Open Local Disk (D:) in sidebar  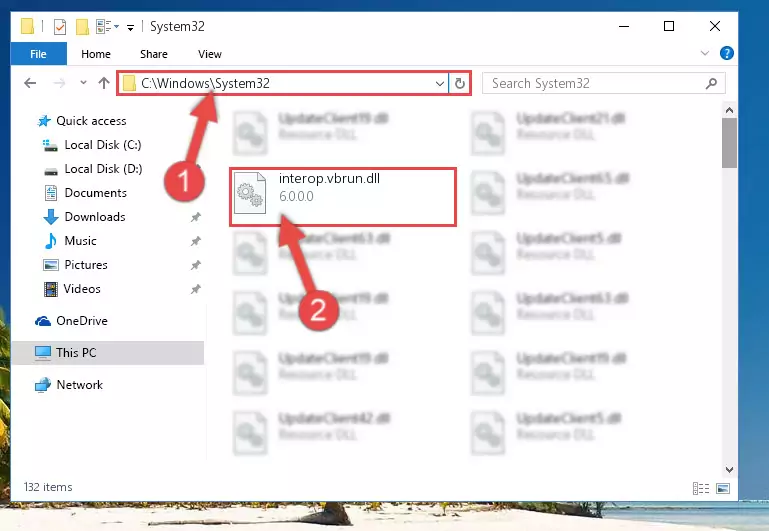(x=93, y=169)
